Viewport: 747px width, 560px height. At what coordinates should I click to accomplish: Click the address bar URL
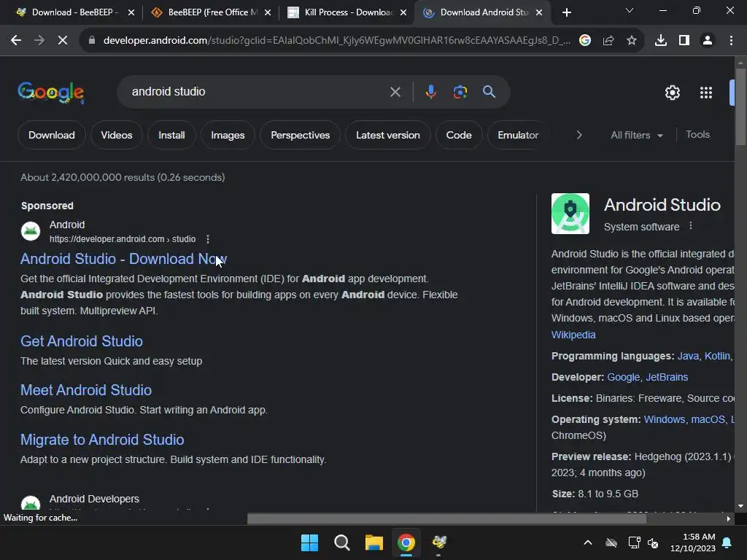[x=336, y=41]
